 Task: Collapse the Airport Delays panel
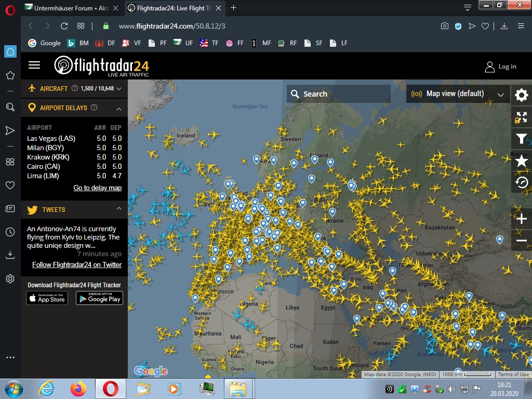tap(119, 109)
